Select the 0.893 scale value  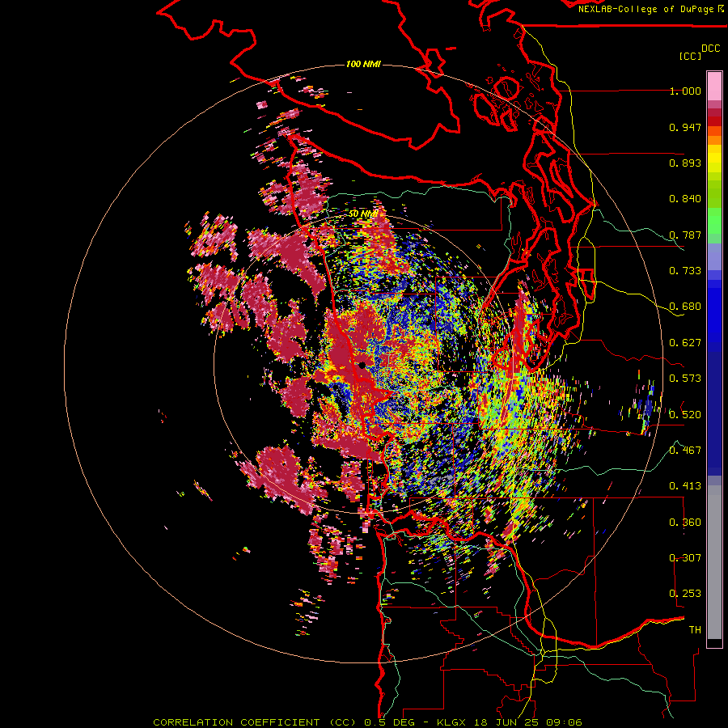point(685,163)
